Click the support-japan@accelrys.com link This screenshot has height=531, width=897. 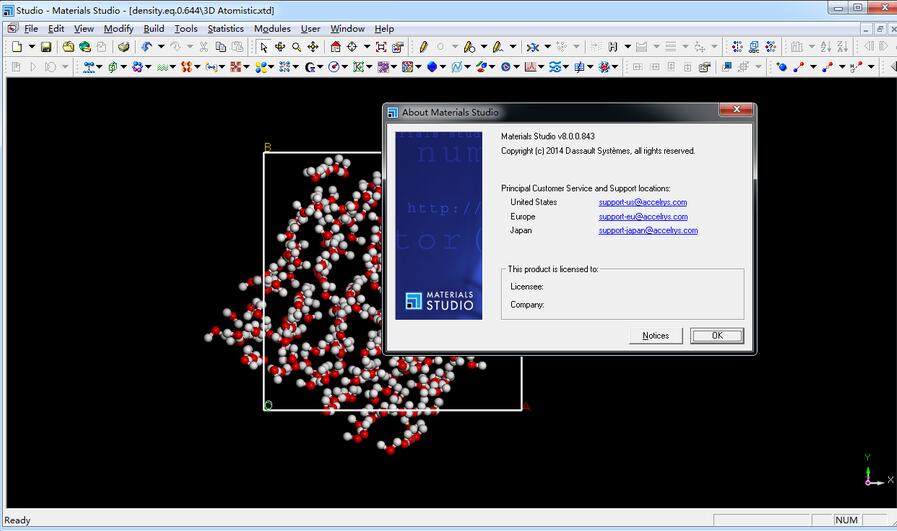pyautogui.click(x=648, y=230)
